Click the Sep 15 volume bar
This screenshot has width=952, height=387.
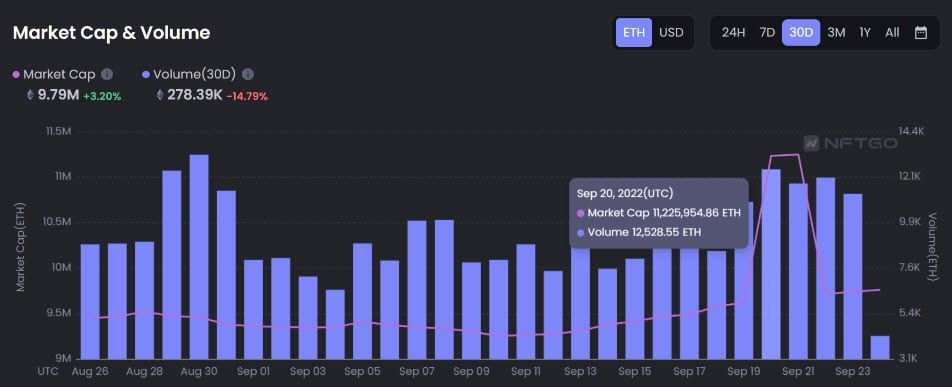[635, 309]
